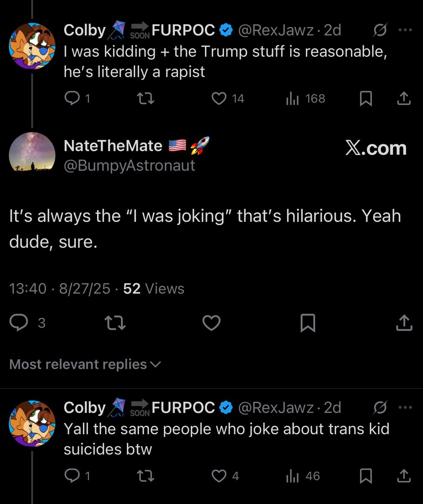Like the main NateTheMate post
This screenshot has height=504, width=423.
tap(211, 323)
